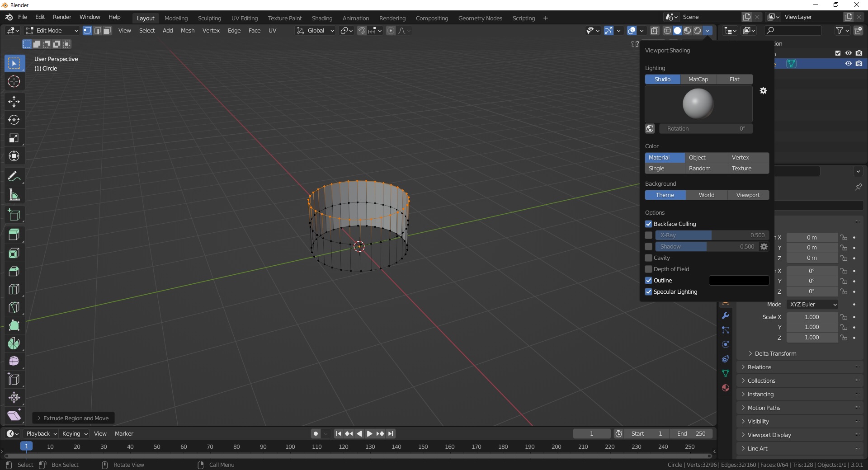Toggle Circle object visibility eye in outliner
The image size is (868, 470).
[849, 64]
